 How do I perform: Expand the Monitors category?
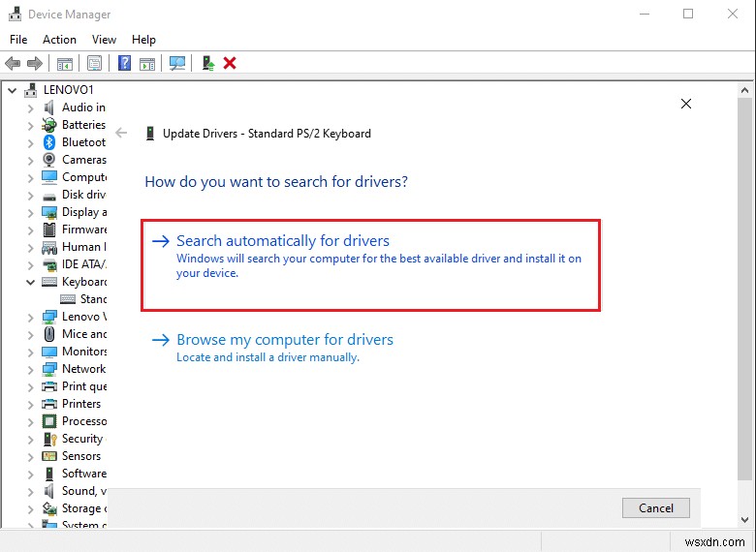[x=30, y=352]
